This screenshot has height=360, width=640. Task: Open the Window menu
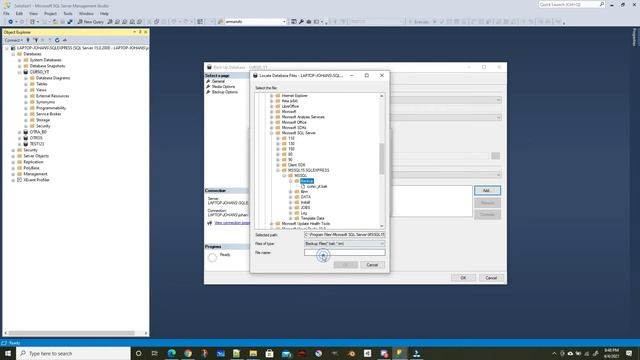pos(86,13)
